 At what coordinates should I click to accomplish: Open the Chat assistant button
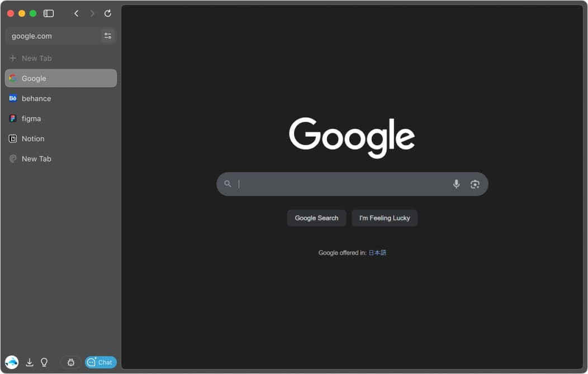click(x=100, y=362)
